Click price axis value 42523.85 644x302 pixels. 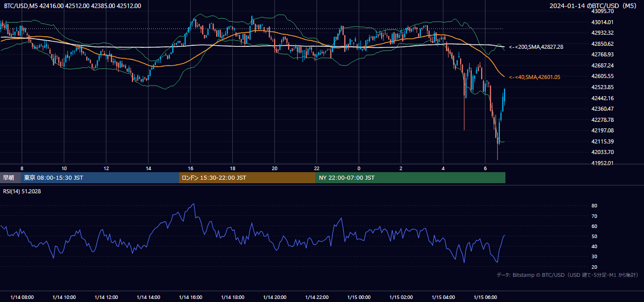tap(602, 87)
